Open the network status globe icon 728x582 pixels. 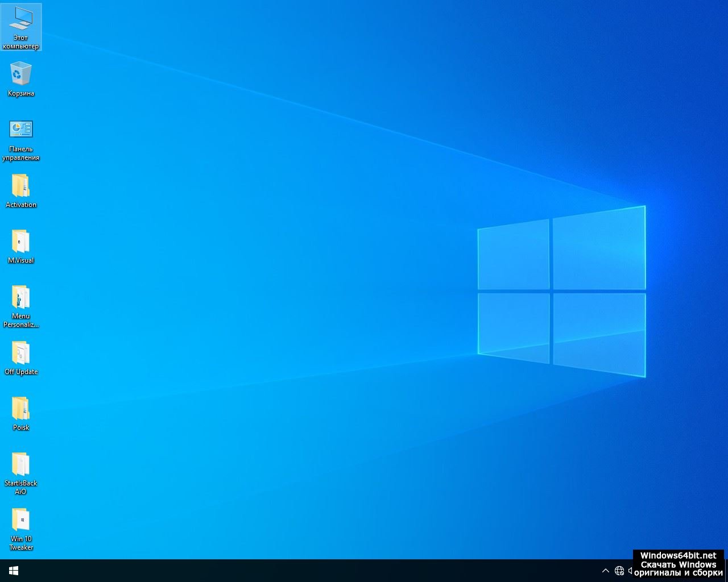click(619, 571)
